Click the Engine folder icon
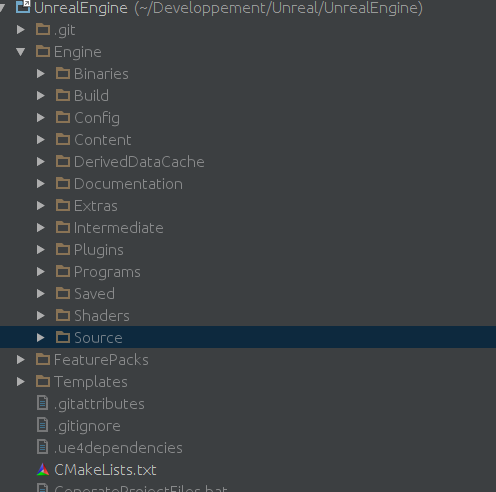 point(43,51)
